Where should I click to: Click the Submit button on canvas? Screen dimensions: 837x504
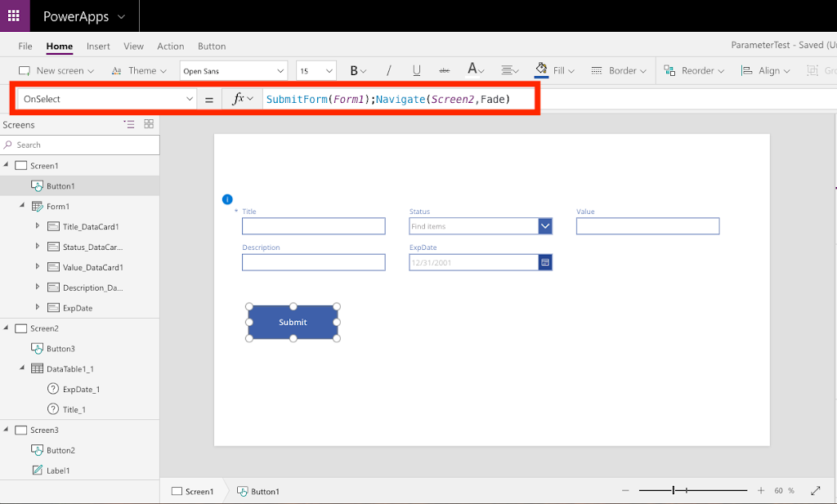pos(293,323)
